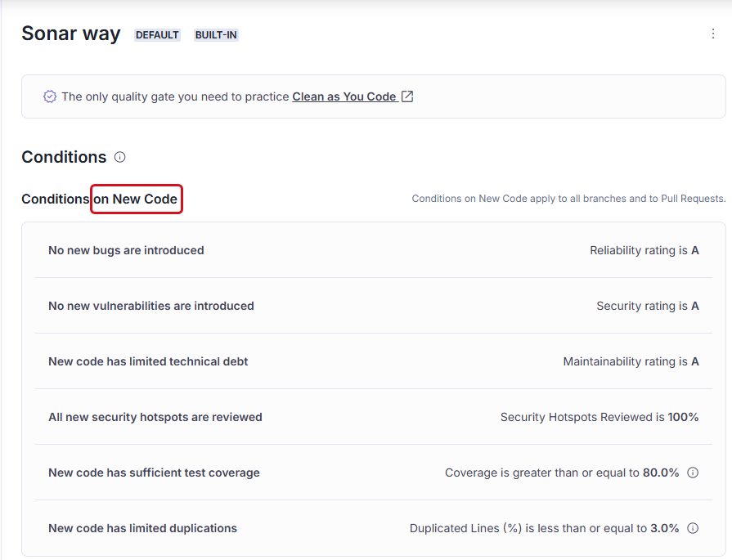
Task: Select the No new bugs are introduced row
Action: coord(374,251)
